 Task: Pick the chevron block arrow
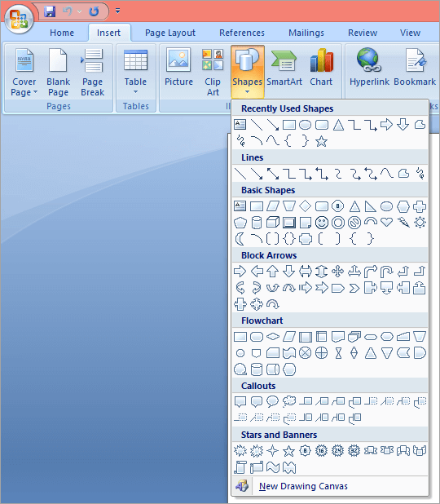pos(354,288)
